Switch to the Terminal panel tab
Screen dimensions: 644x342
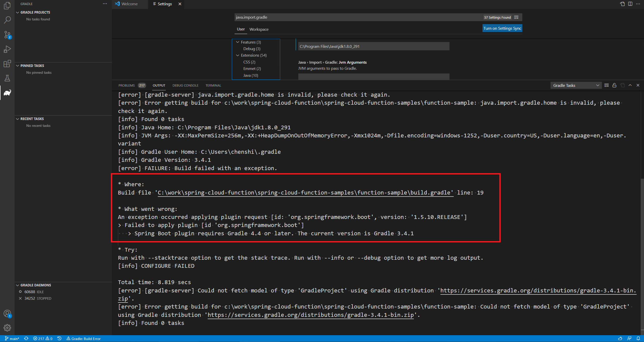pyautogui.click(x=213, y=86)
